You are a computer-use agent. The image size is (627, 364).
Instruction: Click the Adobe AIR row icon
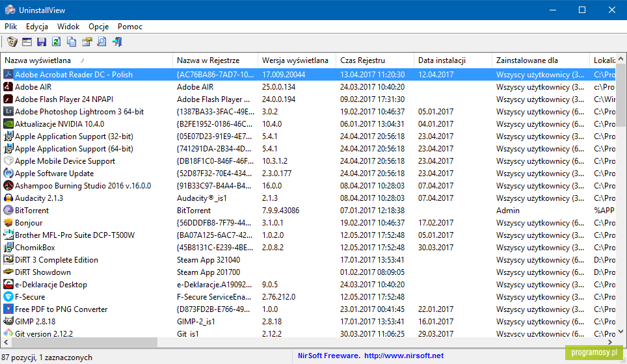(x=8, y=86)
